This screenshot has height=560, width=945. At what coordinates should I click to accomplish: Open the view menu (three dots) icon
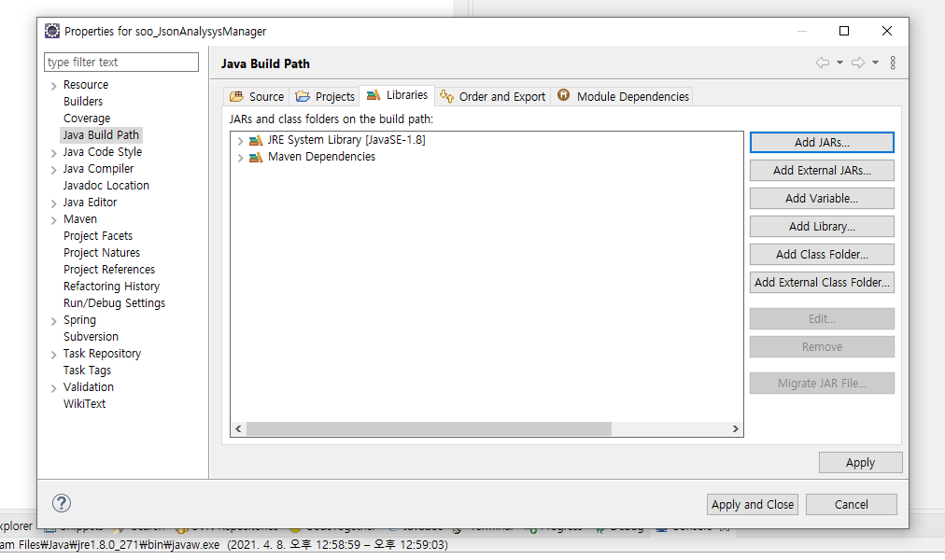(x=893, y=63)
